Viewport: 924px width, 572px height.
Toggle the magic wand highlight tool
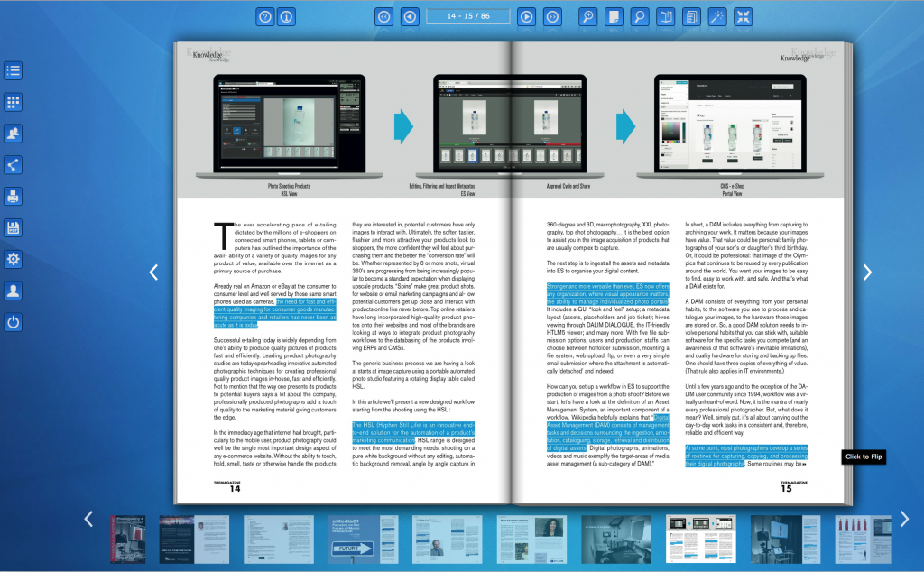click(x=717, y=16)
